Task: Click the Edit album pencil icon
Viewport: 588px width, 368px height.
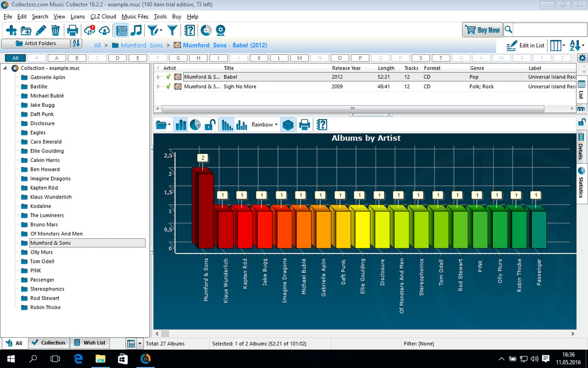Action: [x=41, y=30]
